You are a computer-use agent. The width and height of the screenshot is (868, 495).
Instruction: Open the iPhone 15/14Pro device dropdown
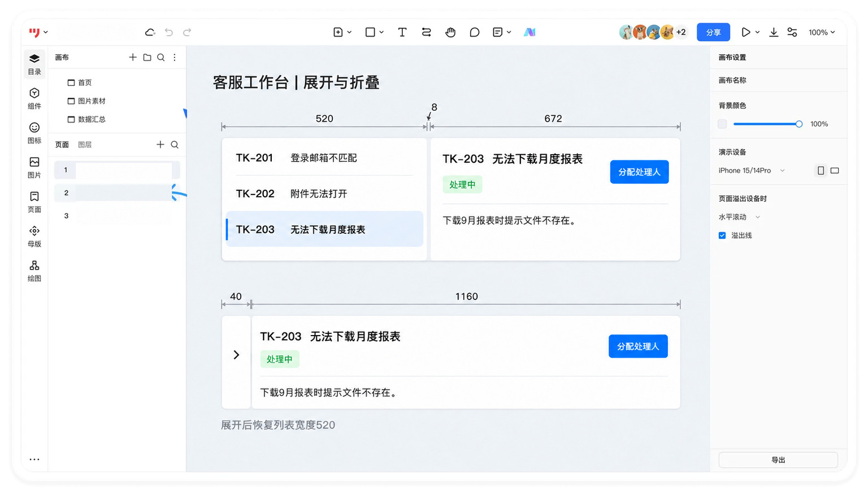click(x=752, y=170)
